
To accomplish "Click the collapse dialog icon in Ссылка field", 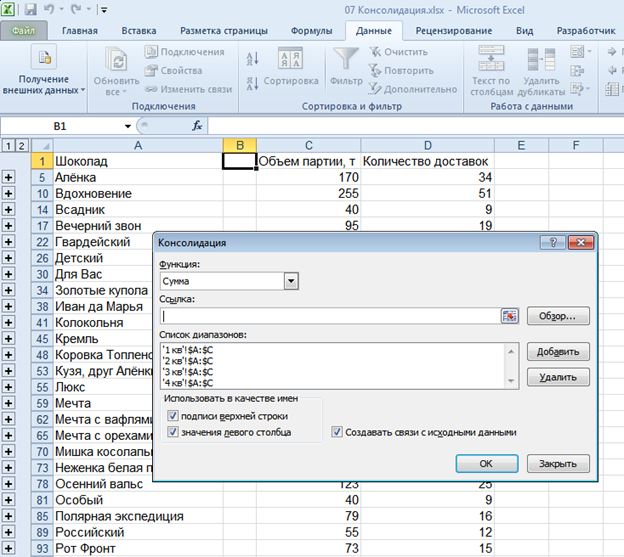I will pyautogui.click(x=510, y=316).
